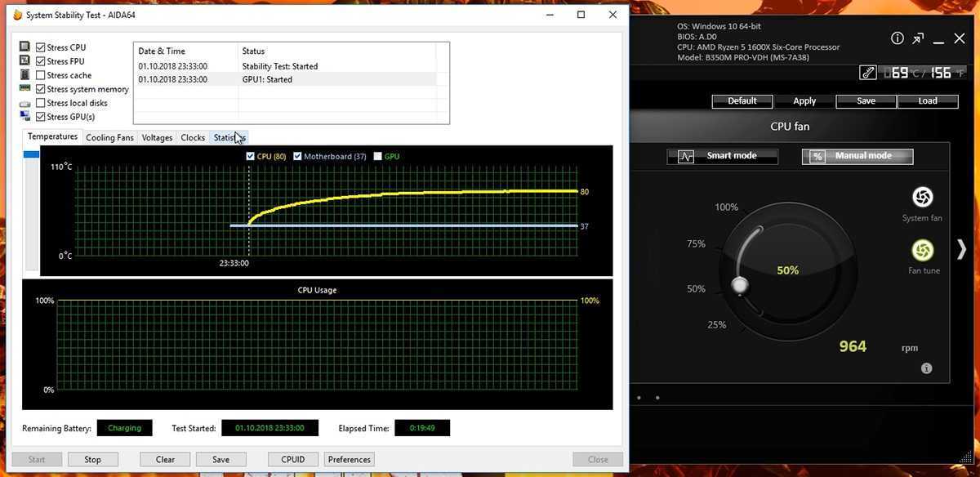Click the Apply button for fan settings
The image size is (980, 477).
point(804,101)
